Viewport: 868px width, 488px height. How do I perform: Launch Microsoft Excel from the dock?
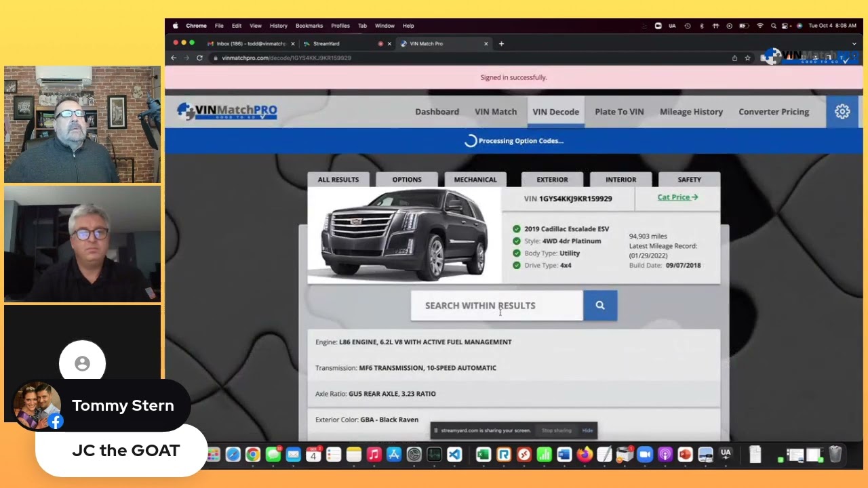pyautogui.click(x=484, y=454)
